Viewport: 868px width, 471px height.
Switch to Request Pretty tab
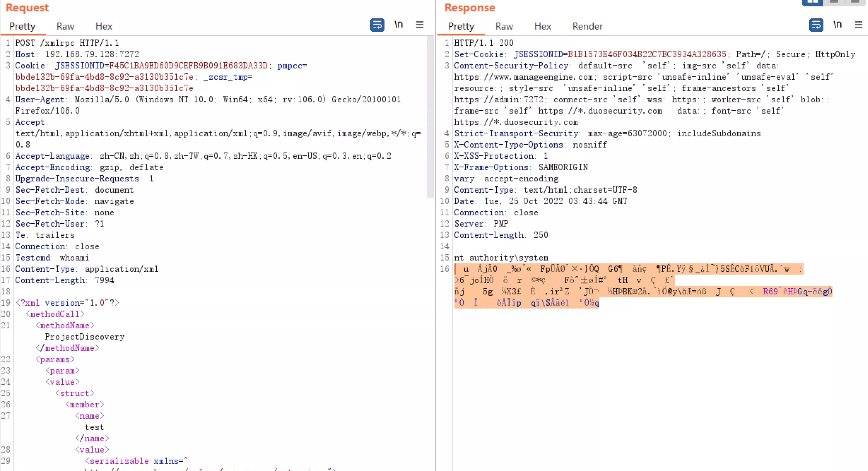coord(22,26)
